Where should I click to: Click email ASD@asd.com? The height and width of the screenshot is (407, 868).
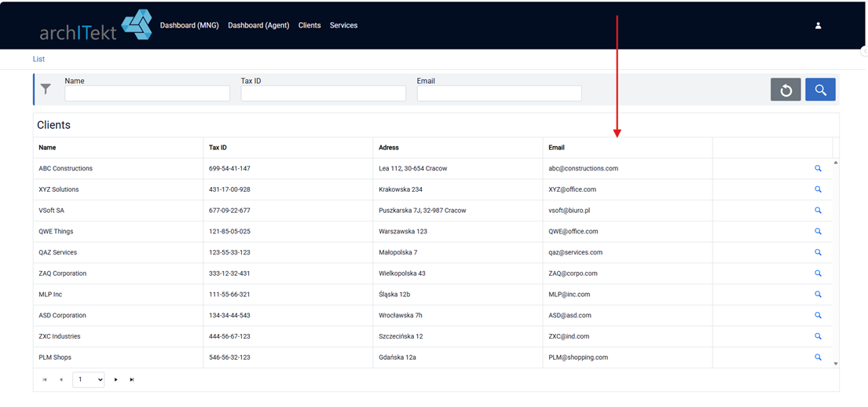coord(570,316)
